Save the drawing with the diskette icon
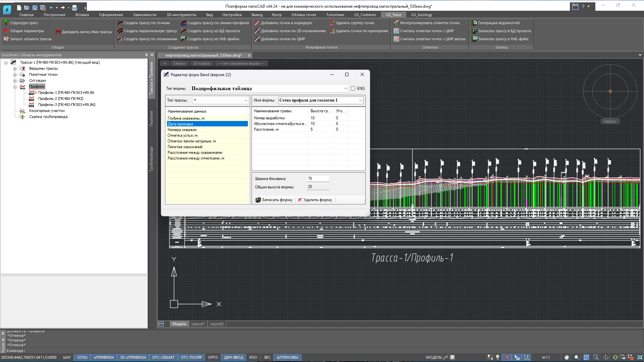Viewport: 644px width, 362px height. click(x=35, y=7)
